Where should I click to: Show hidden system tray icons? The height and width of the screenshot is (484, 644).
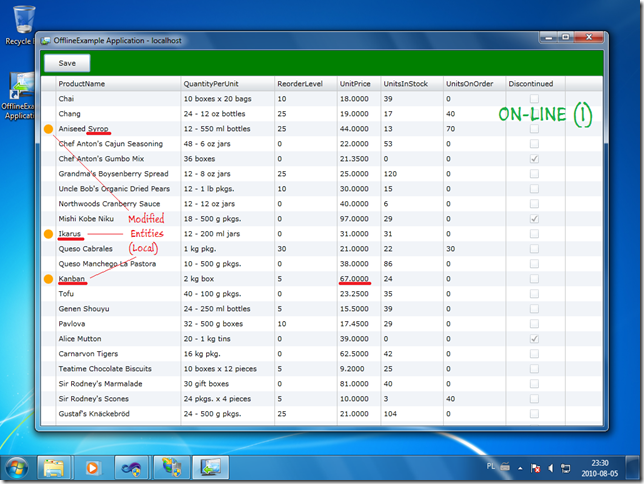coord(520,468)
